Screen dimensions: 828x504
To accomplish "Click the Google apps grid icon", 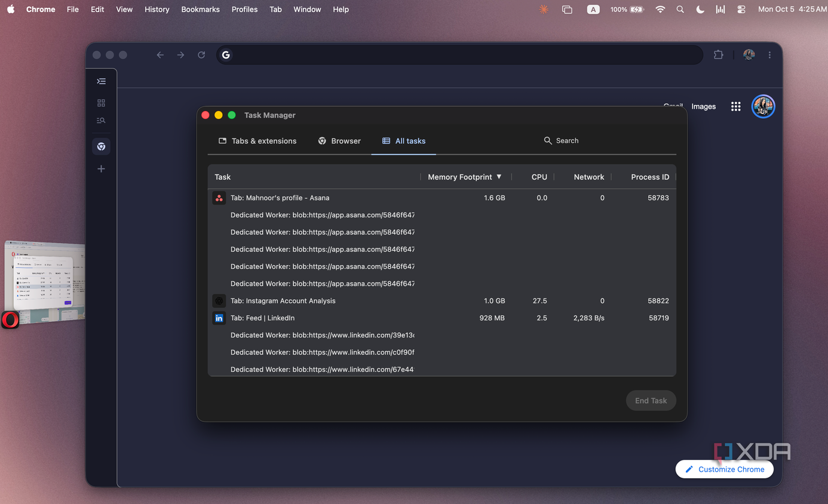I will point(735,106).
